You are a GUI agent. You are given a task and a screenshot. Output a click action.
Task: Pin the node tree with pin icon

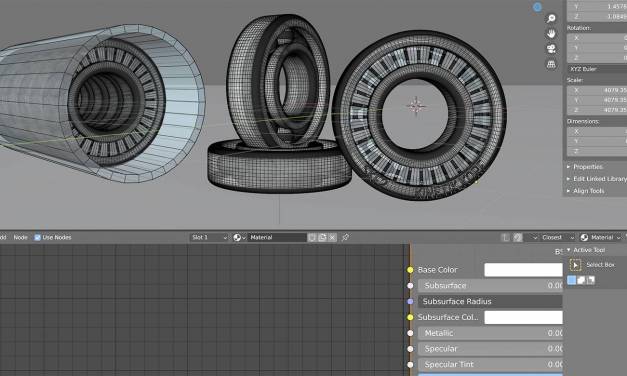pyautogui.click(x=345, y=238)
